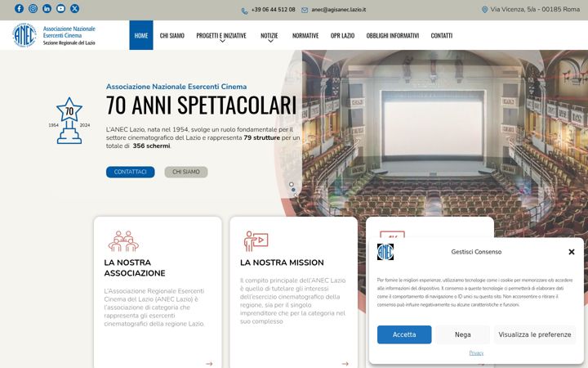Viewport: 588px width, 368px height.
Task: Click Associazione Nazionale Esercenti Cinema hero subtitle
Action: (176, 87)
